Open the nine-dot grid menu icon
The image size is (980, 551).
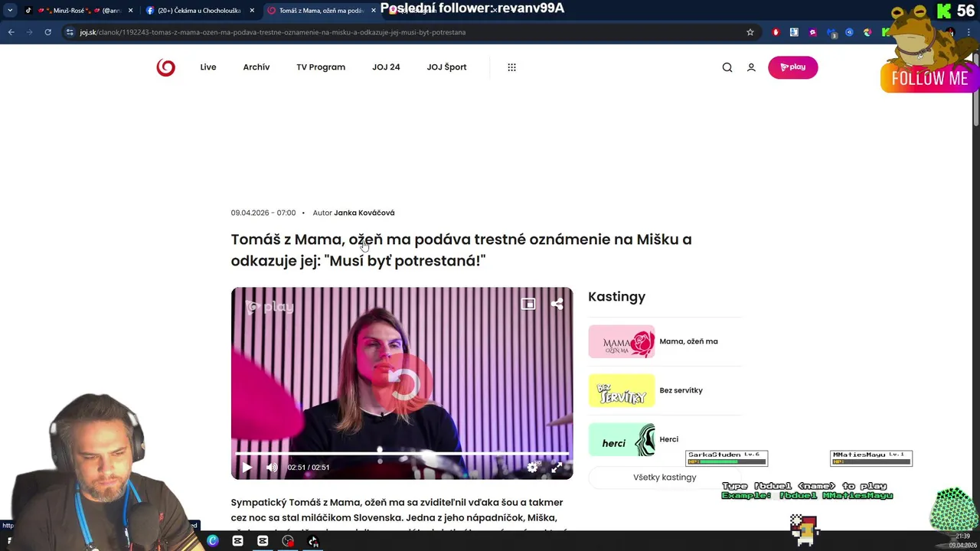(x=511, y=67)
